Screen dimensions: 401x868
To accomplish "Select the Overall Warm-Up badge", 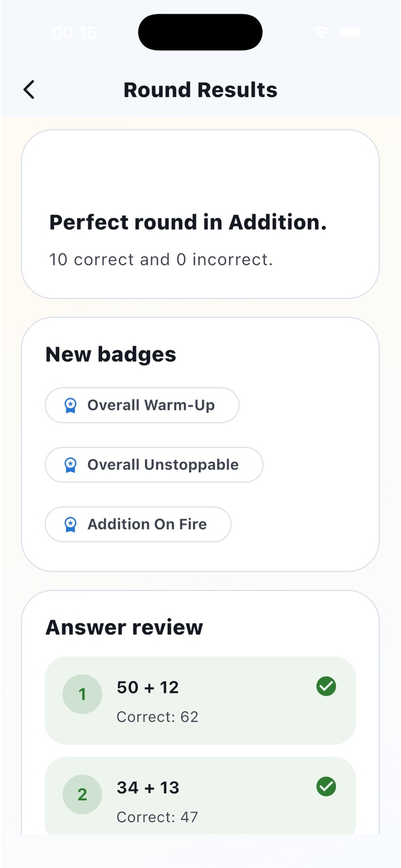I will (142, 405).
